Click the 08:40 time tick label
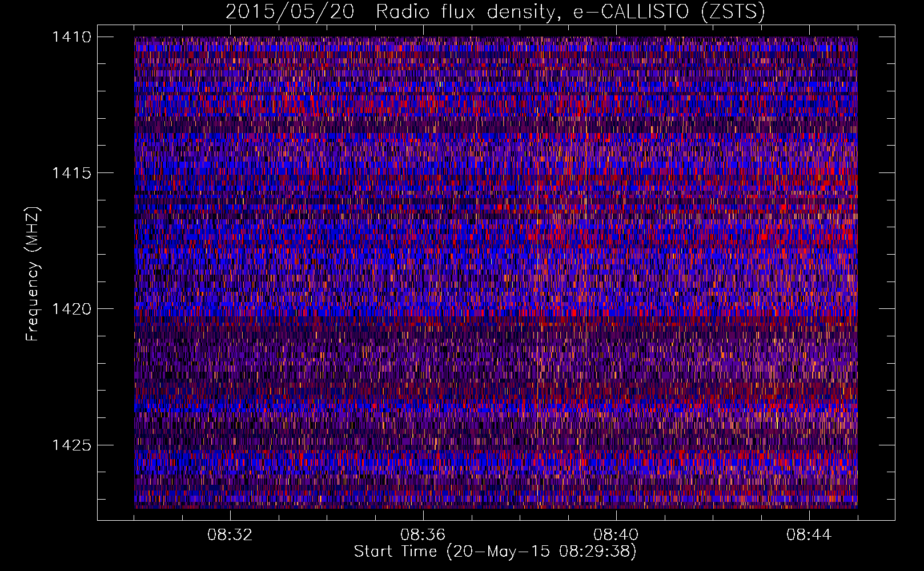Image resolution: width=924 pixels, height=571 pixels. click(x=616, y=535)
